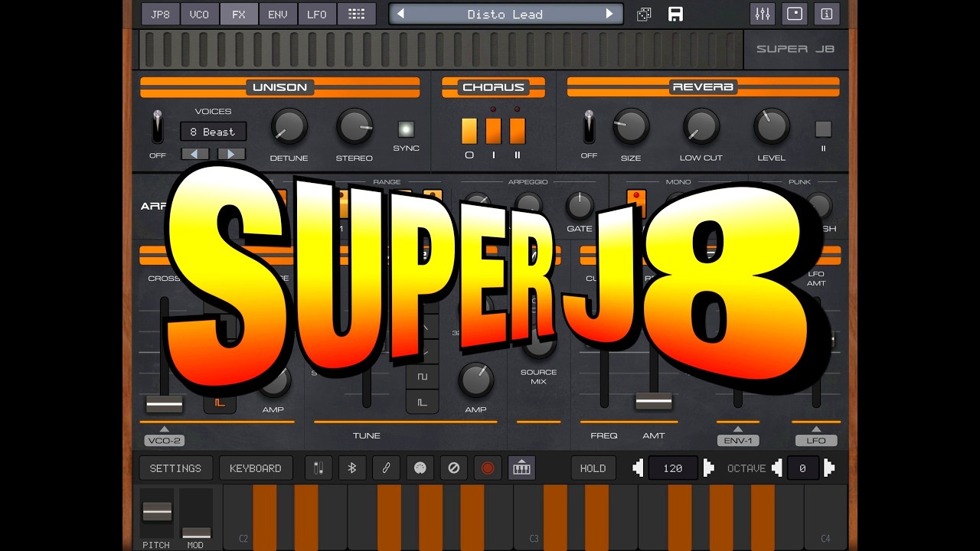980x551 pixels.
Task: Toggle the HOLD button
Action: click(593, 468)
